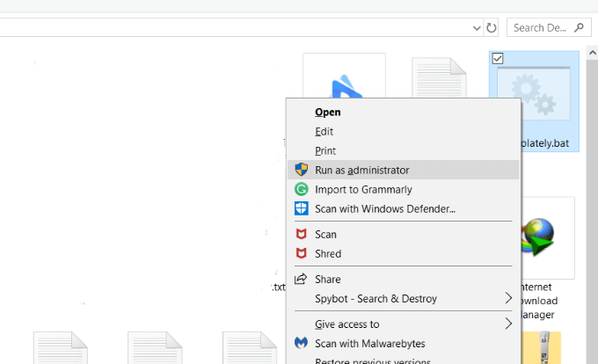
Task: Click into the Search box
Action: tap(549, 28)
